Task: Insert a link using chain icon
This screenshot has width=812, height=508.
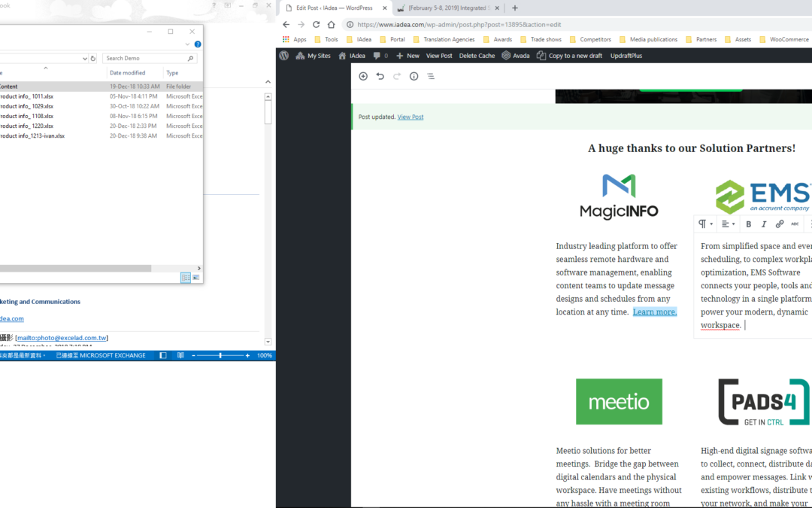Action: point(780,224)
